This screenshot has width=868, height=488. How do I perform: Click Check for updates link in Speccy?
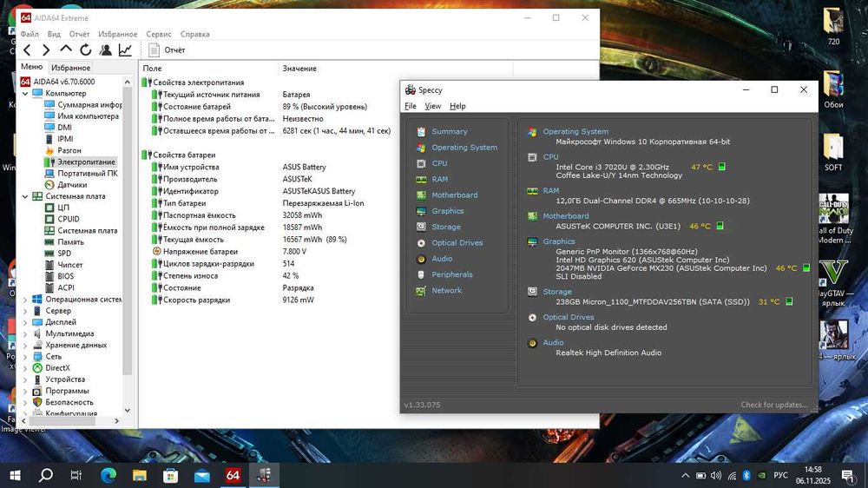click(x=774, y=405)
